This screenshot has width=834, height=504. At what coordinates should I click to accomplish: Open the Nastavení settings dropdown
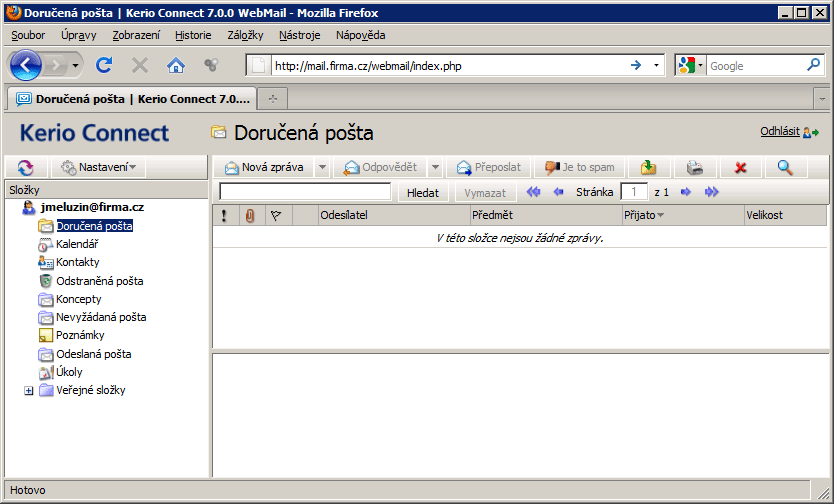coord(98,167)
